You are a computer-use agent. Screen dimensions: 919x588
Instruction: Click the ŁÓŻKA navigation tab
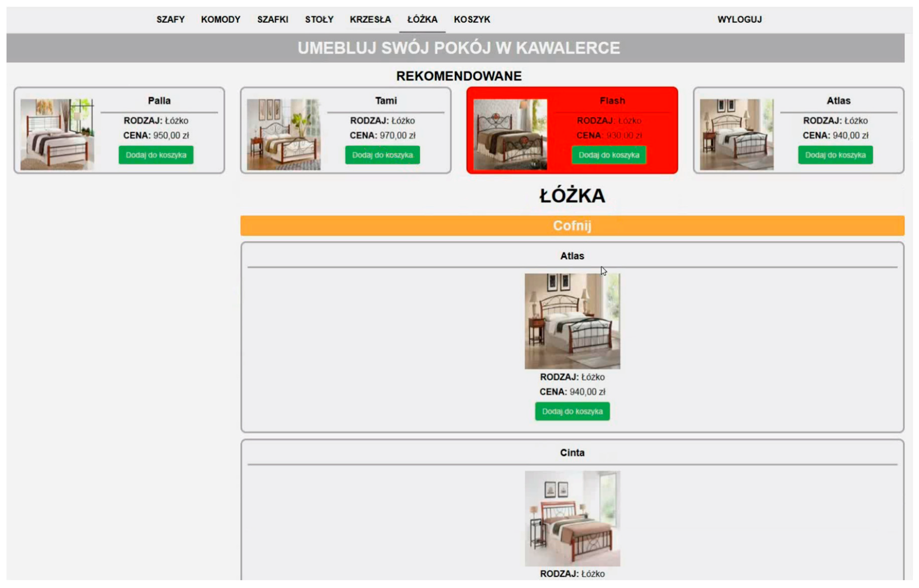(422, 19)
